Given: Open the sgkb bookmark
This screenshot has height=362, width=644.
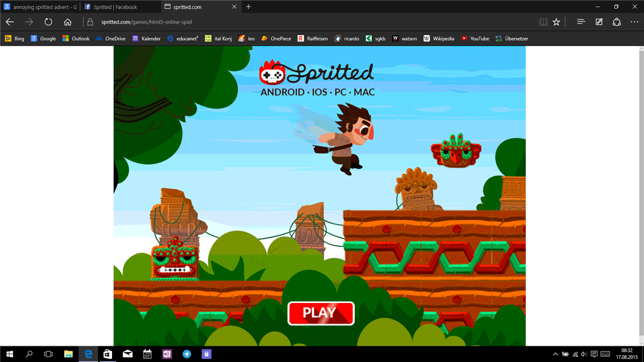Looking at the screenshot, I should (x=375, y=38).
